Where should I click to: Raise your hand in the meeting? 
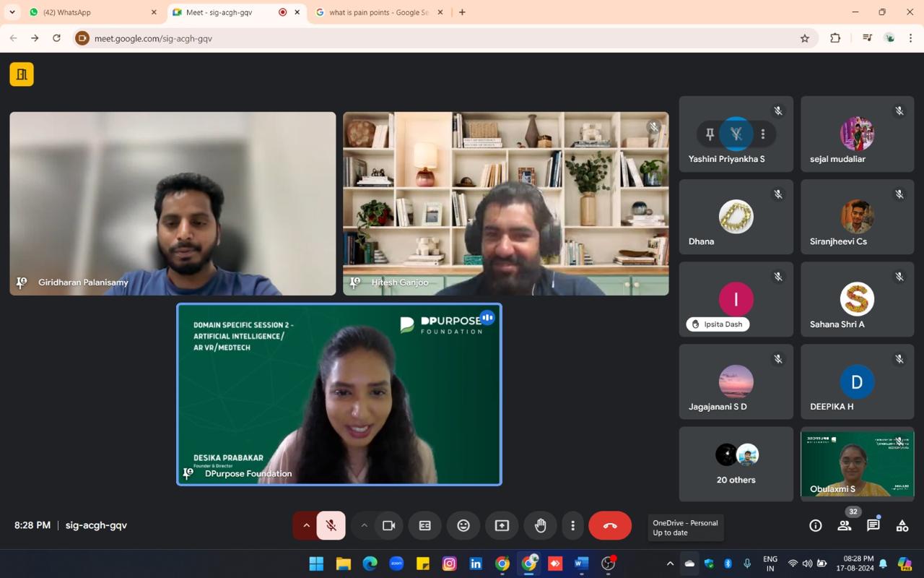click(540, 526)
